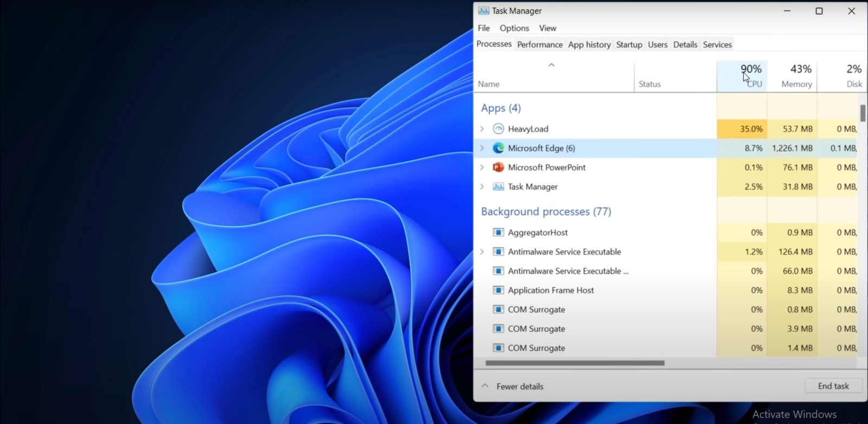Click the vertical scrollbar thumb

point(863,113)
